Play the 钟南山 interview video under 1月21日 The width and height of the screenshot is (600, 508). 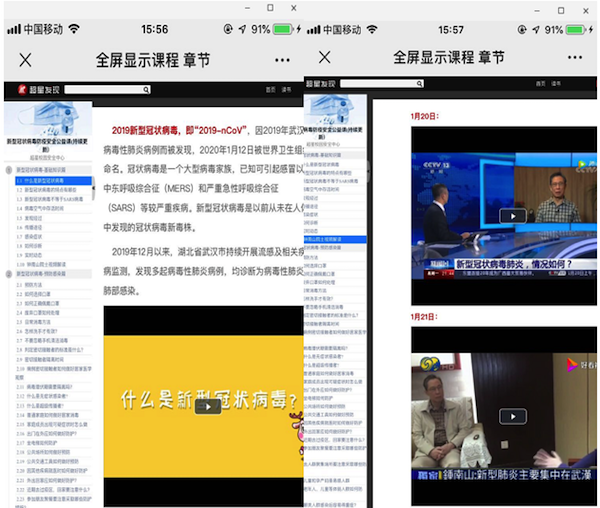(x=512, y=416)
